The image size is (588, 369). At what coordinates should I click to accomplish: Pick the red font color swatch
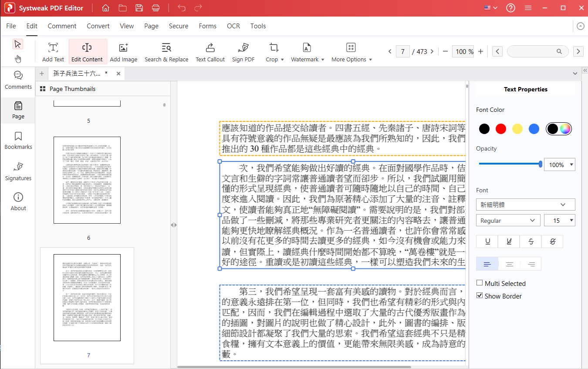pyautogui.click(x=501, y=129)
